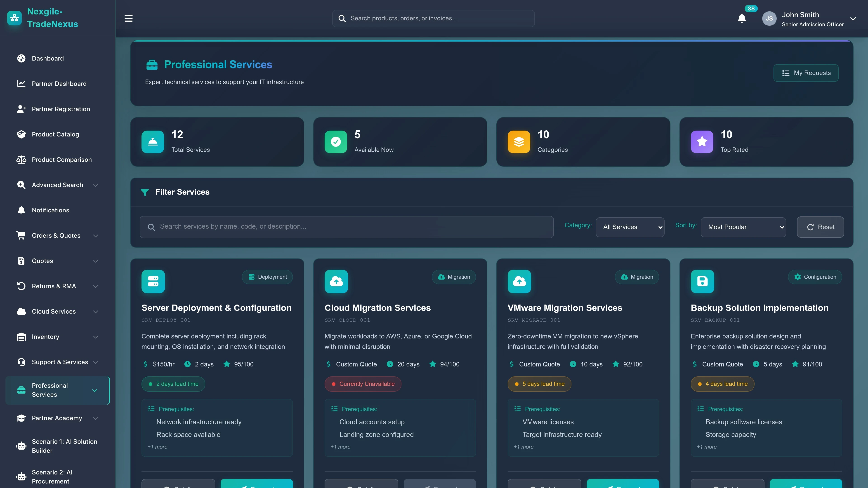Expand the Advanced Search section
This screenshot has height=488, width=868.
point(95,185)
